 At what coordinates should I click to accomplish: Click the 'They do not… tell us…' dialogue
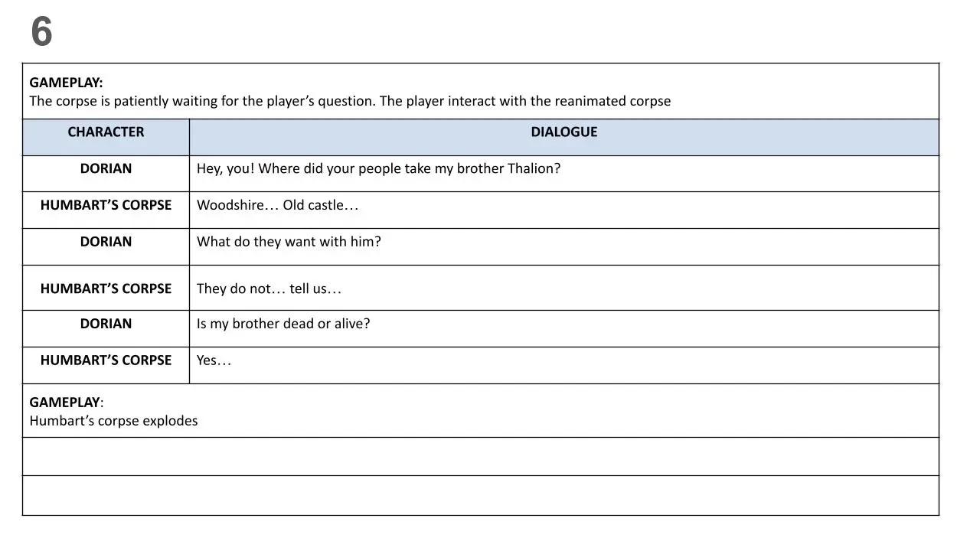(x=269, y=289)
